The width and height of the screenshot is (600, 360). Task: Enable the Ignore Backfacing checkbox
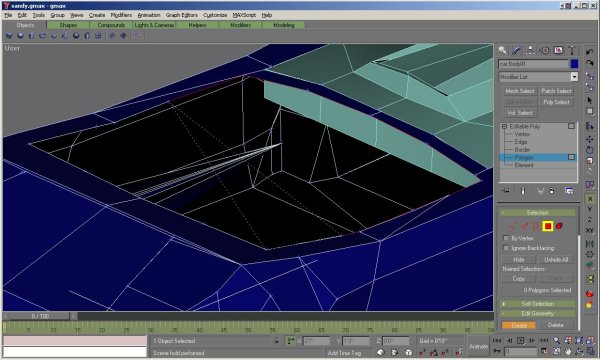[x=506, y=248]
